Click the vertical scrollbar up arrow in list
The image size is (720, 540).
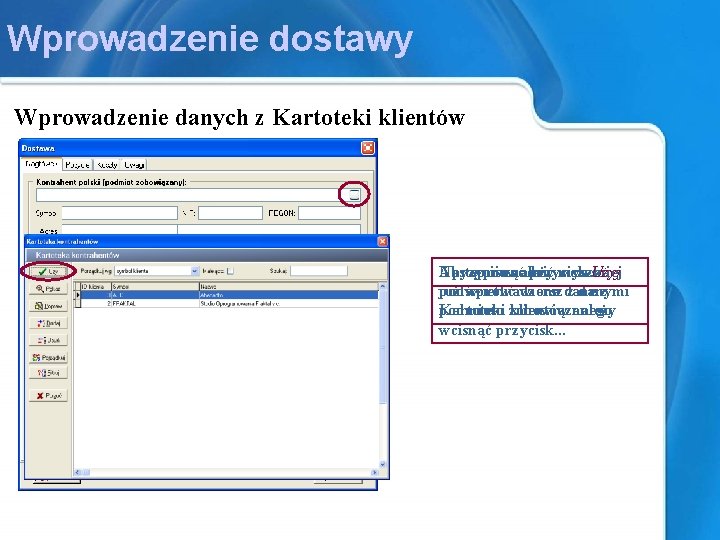coord(382,287)
